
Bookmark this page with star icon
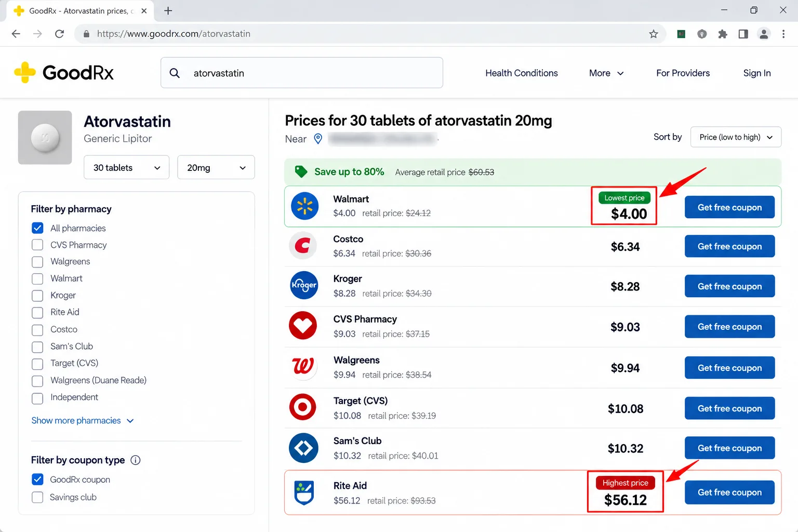coord(654,34)
